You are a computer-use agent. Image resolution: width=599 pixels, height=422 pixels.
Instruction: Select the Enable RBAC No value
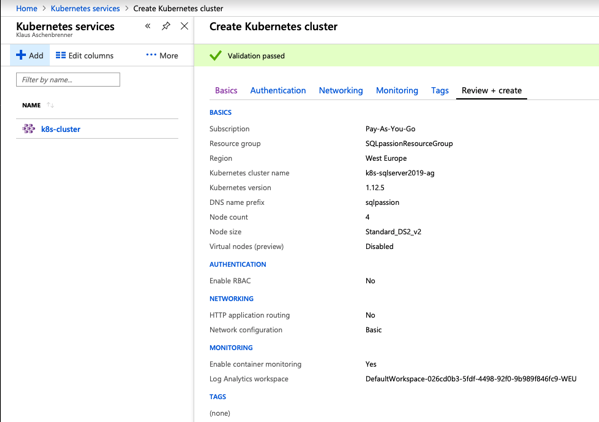click(x=370, y=281)
